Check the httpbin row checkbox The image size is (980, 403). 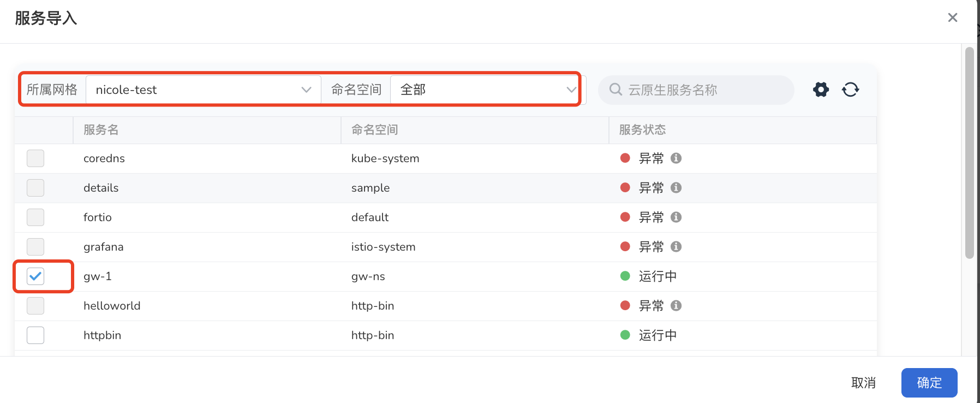[x=35, y=335]
